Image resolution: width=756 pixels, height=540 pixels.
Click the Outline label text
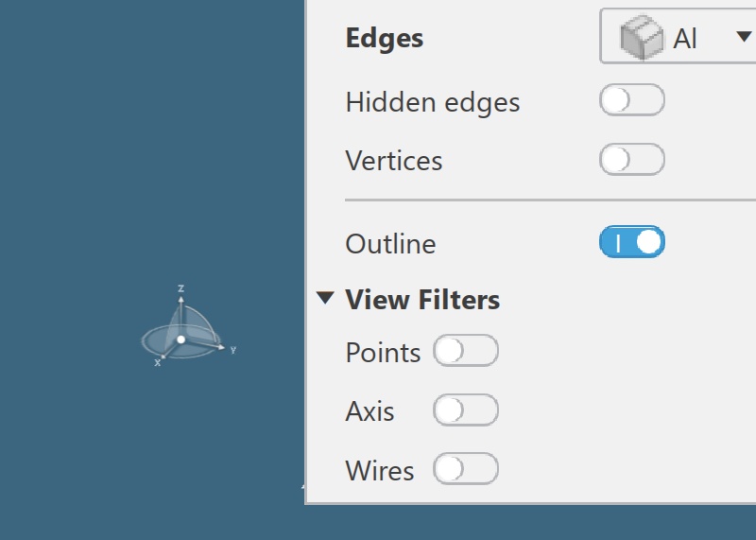pyautogui.click(x=390, y=244)
